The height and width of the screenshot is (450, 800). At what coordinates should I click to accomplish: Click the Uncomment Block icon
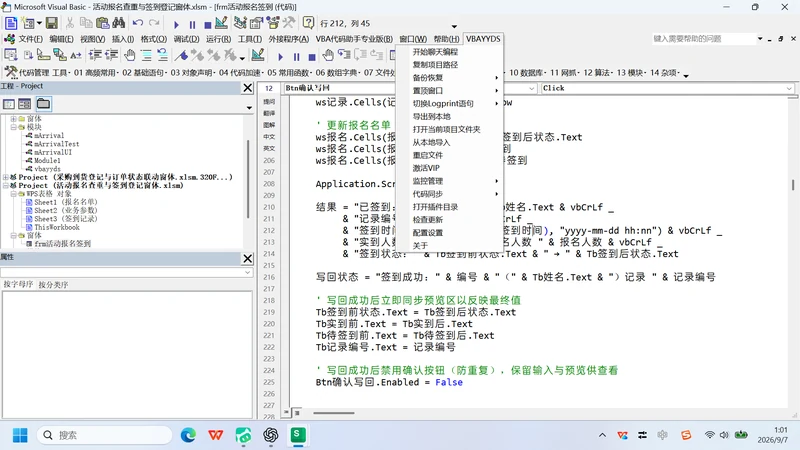(162, 55)
